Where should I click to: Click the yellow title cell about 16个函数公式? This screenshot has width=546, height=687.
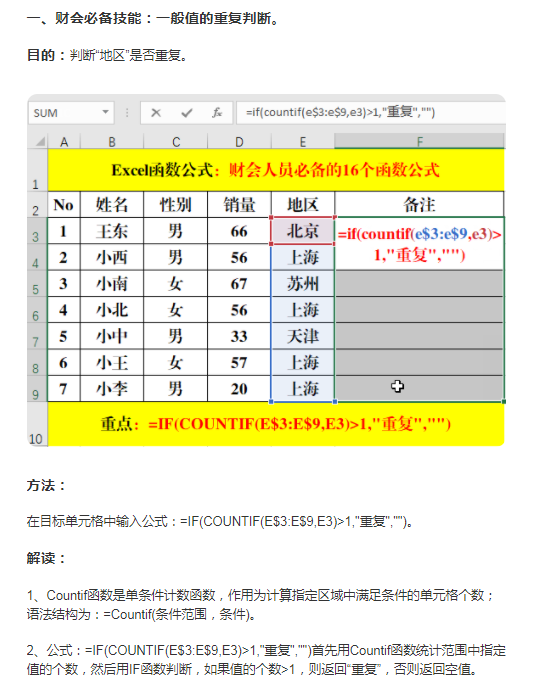point(276,170)
